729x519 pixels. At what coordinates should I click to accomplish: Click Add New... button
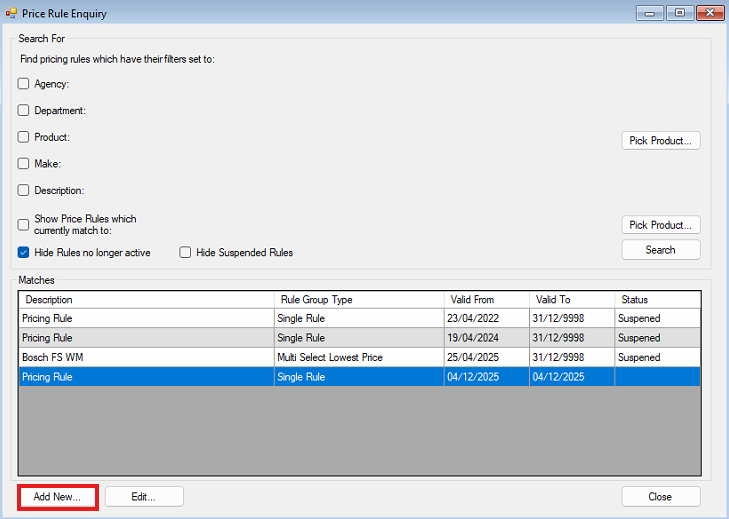[58, 497]
